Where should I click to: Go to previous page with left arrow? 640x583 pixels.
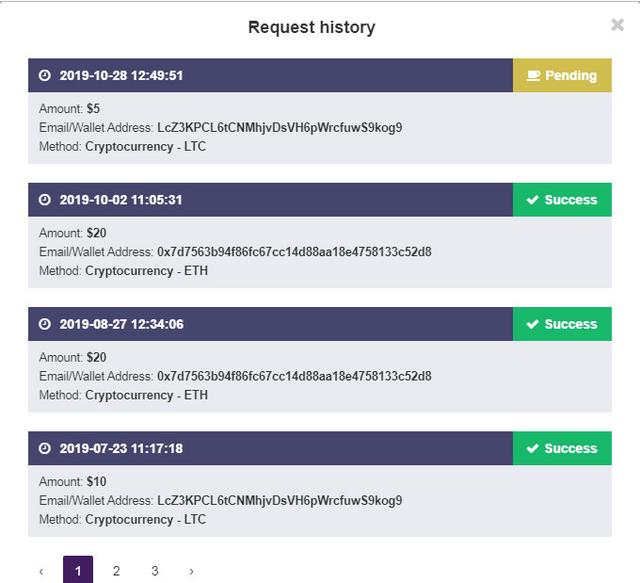coord(41,571)
